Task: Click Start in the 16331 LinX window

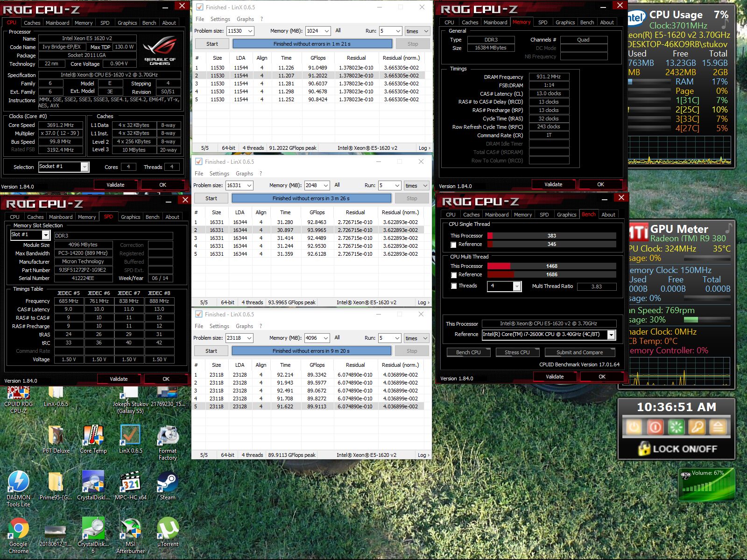Action: coord(211,198)
